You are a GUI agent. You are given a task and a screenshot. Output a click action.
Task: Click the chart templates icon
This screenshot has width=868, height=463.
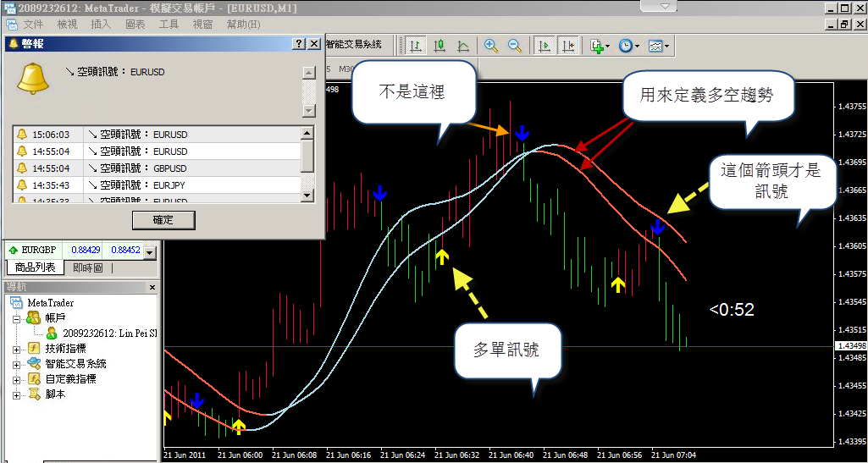click(655, 46)
